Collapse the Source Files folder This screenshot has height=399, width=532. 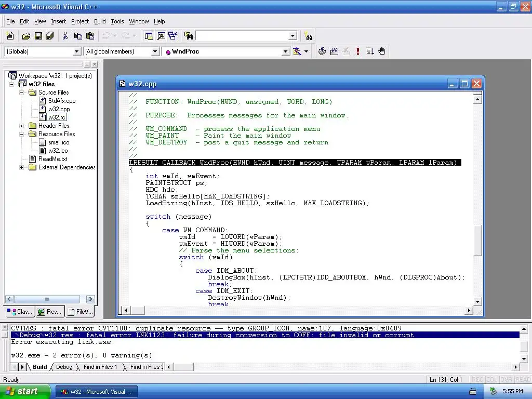22,92
